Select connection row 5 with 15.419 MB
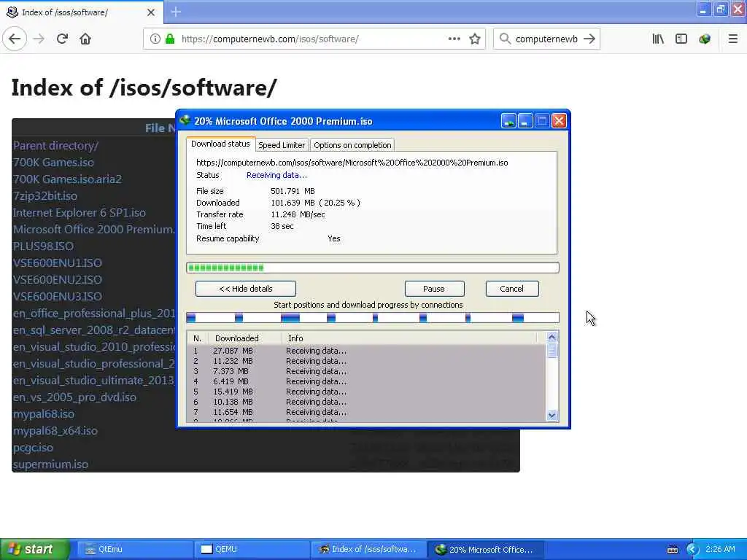 (366, 392)
